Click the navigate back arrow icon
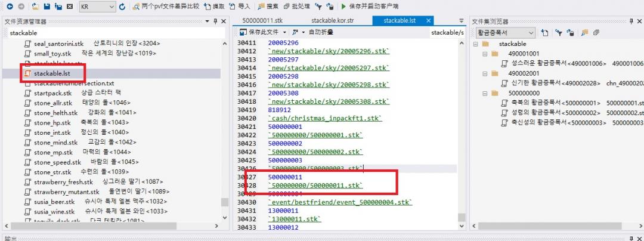This screenshot has height=241, width=644. (x=10, y=7)
